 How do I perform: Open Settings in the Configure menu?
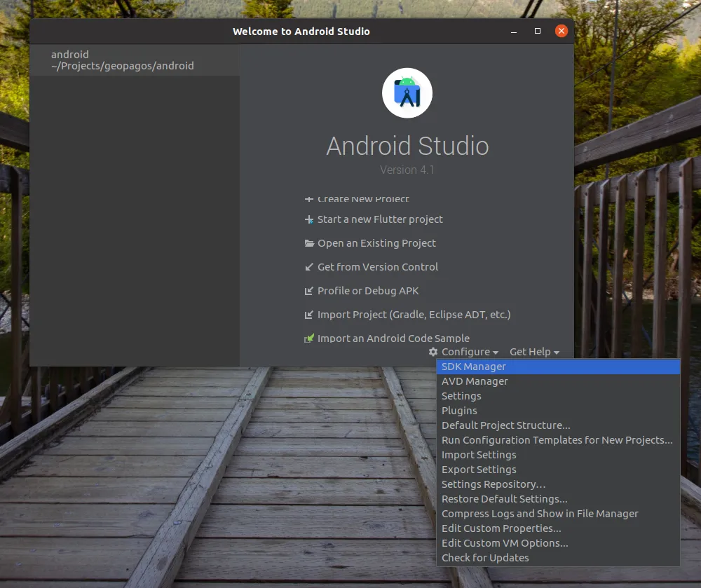(558, 396)
